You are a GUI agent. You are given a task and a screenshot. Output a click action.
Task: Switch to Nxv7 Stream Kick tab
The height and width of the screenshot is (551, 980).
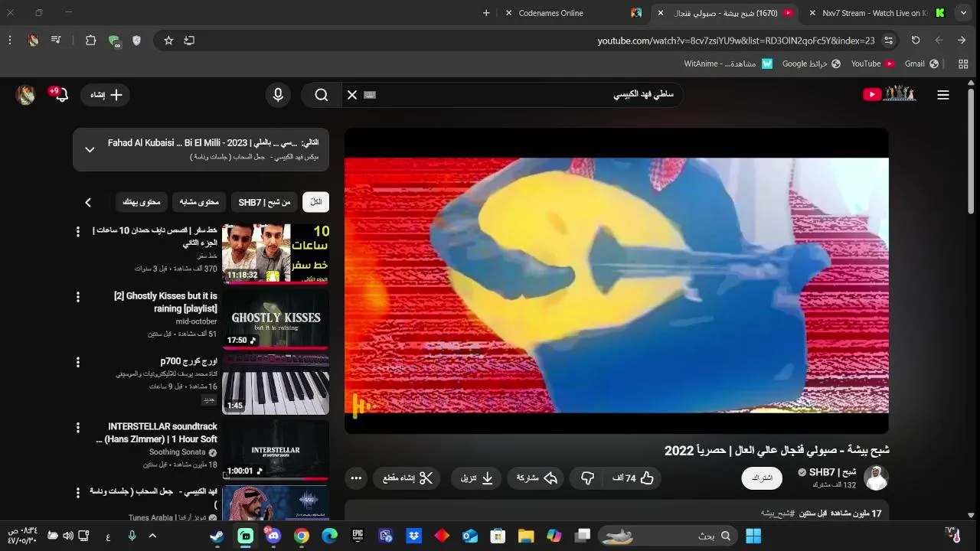pyautogui.click(x=875, y=13)
